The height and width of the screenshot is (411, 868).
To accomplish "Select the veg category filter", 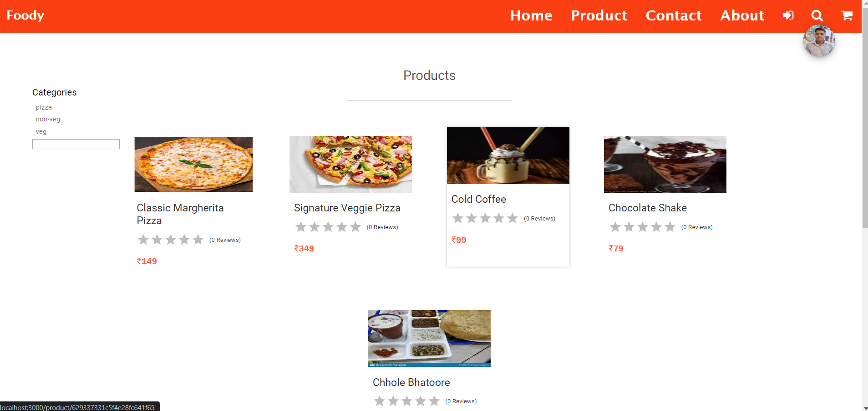I will coord(41,131).
